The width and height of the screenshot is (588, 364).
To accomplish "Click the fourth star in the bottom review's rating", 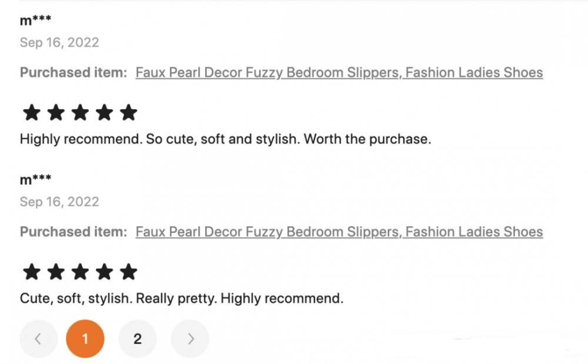I will (104, 272).
